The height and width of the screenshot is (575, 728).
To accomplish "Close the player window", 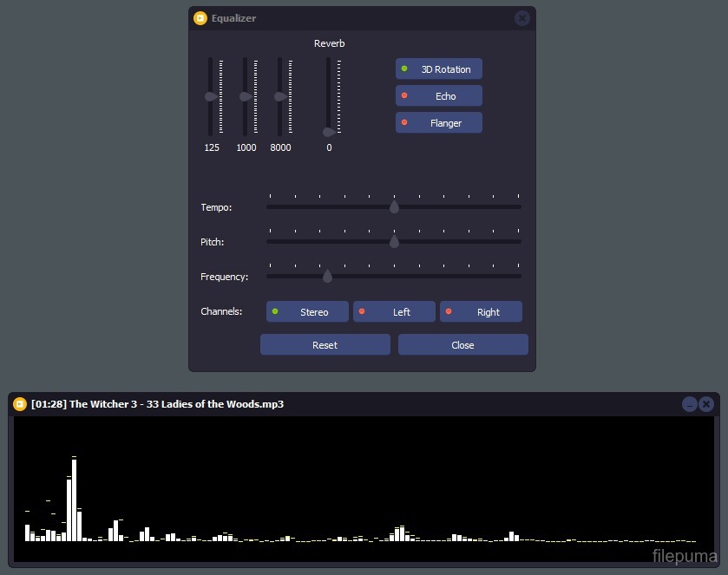I will 706,404.
